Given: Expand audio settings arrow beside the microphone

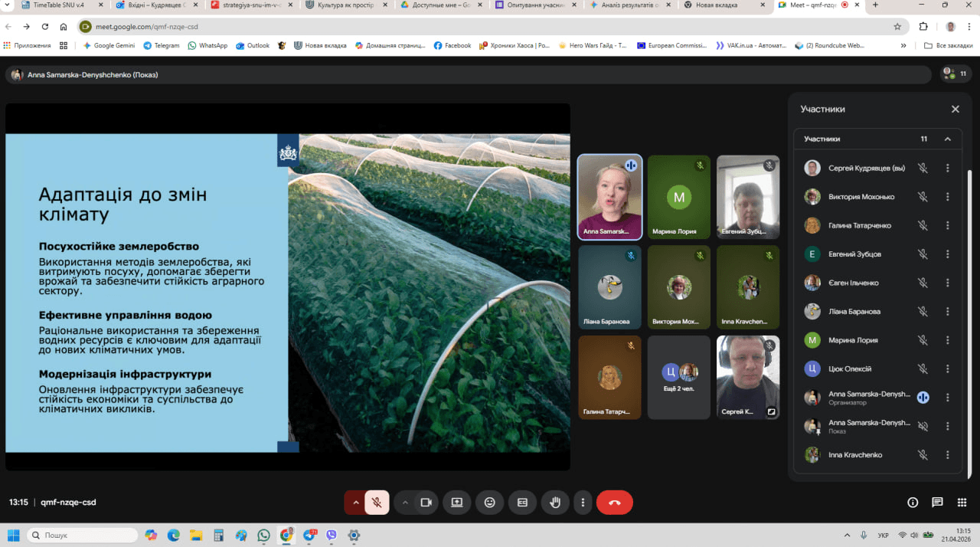Looking at the screenshot, I should pyautogui.click(x=355, y=503).
